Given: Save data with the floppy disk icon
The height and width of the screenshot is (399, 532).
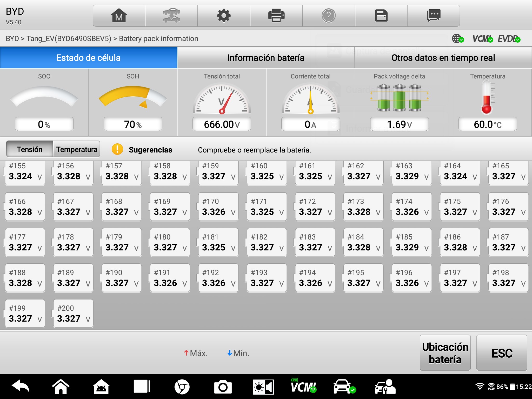Looking at the screenshot, I should coord(381,16).
